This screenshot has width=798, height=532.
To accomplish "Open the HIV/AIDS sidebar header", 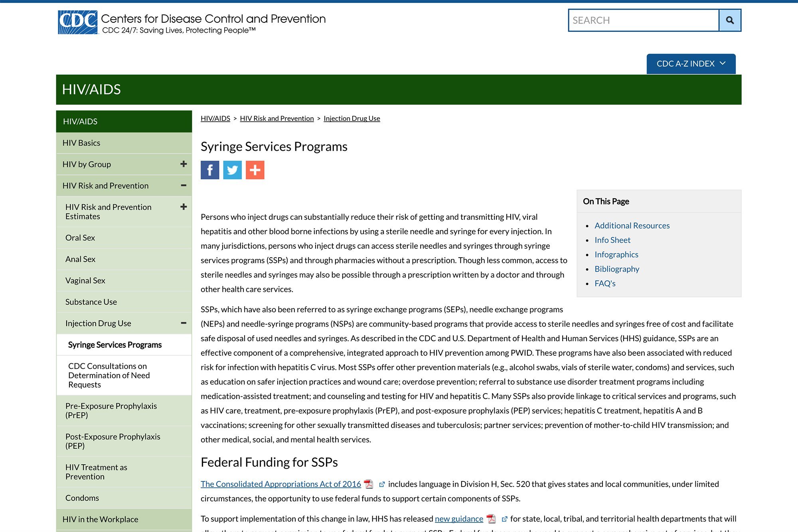I will [x=124, y=121].
